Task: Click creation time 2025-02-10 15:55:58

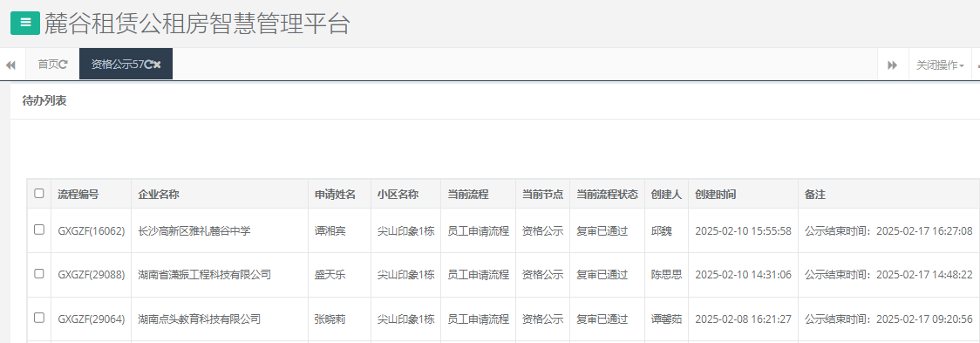Action: coord(743,231)
